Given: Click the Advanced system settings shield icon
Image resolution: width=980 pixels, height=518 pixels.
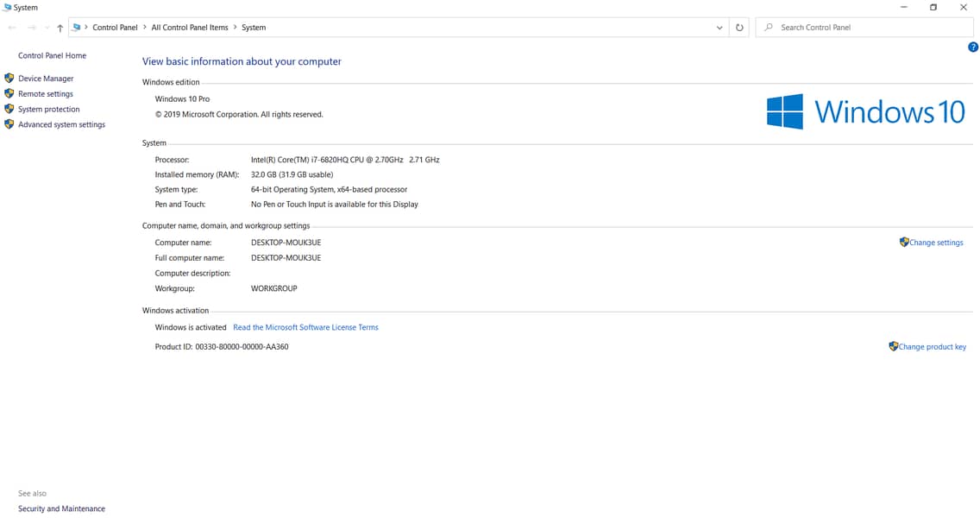Looking at the screenshot, I should point(9,124).
